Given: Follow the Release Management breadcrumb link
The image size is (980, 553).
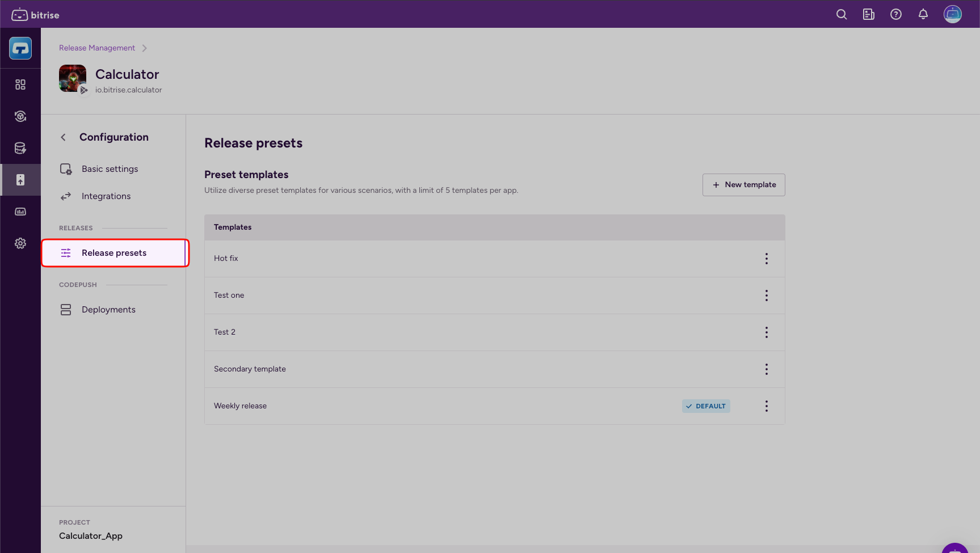Looking at the screenshot, I should click(97, 48).
